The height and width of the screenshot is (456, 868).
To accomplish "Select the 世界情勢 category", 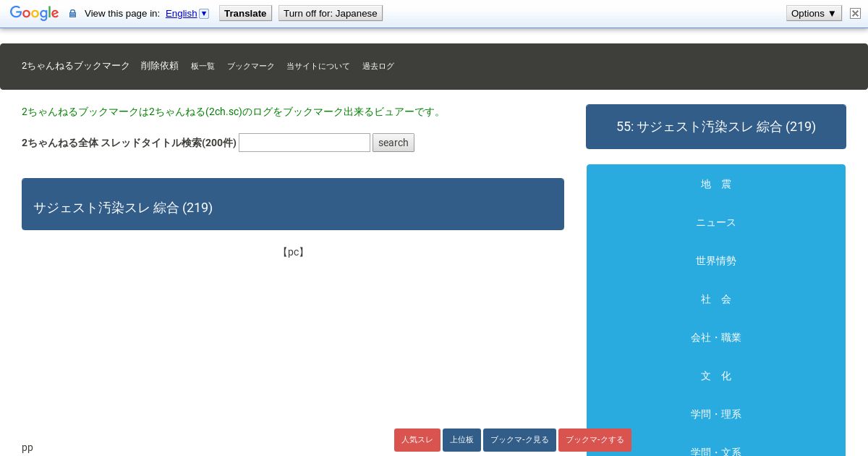I will pos(716,261).
